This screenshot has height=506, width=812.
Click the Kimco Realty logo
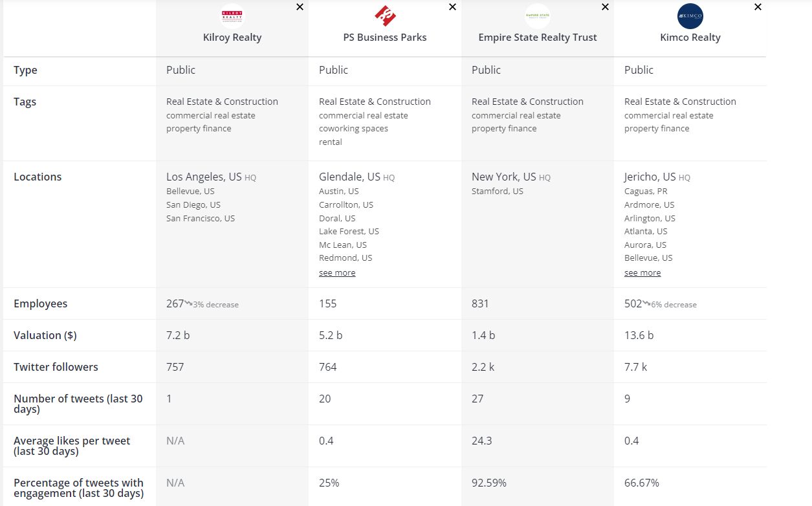[x=690, y=16]
